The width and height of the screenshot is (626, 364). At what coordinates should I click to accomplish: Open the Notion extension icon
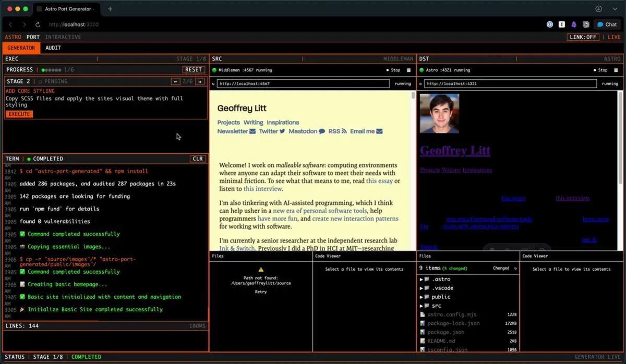586,25
